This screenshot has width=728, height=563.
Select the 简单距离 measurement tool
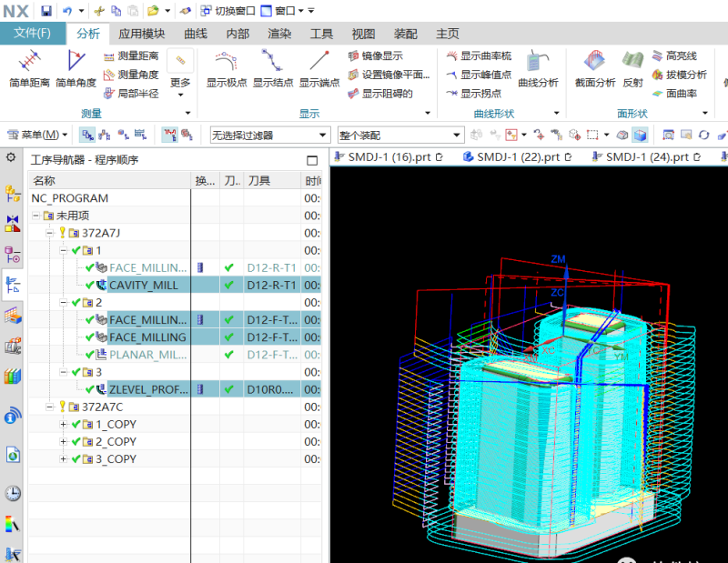(x=29, y=69)
